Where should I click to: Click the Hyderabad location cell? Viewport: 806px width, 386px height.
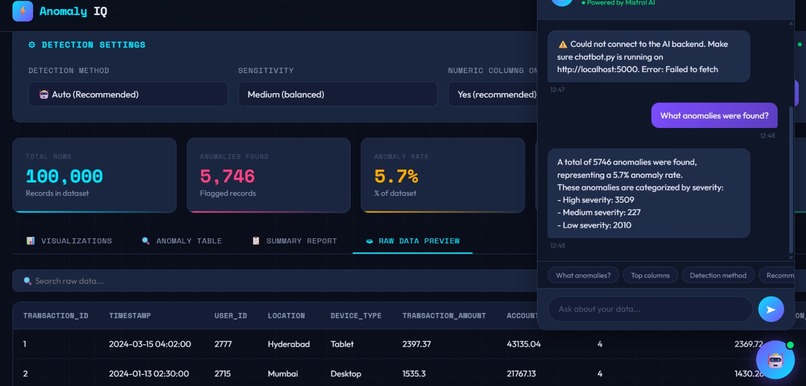tap(288, 344)
